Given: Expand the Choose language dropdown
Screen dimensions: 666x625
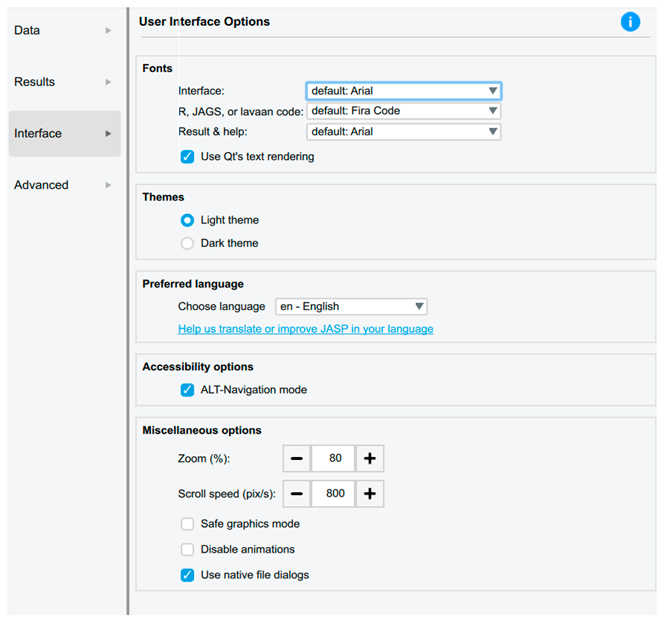Looking at the screenshot, I should [x=351, y=307].
